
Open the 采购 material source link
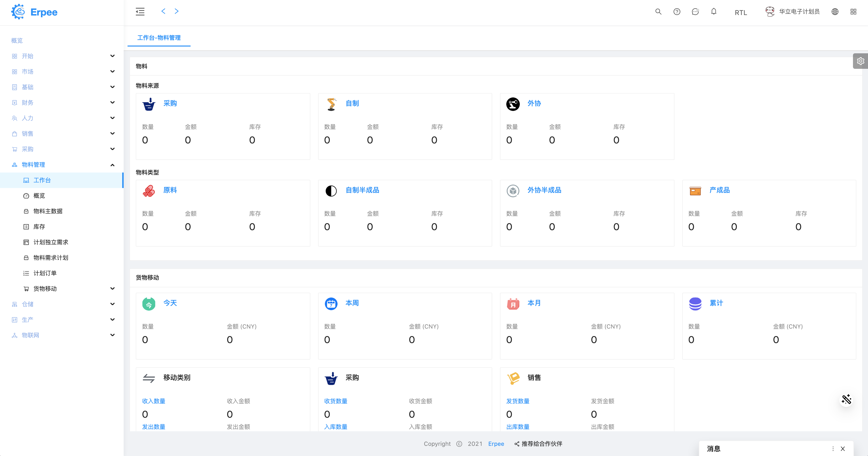click(170, 103)
